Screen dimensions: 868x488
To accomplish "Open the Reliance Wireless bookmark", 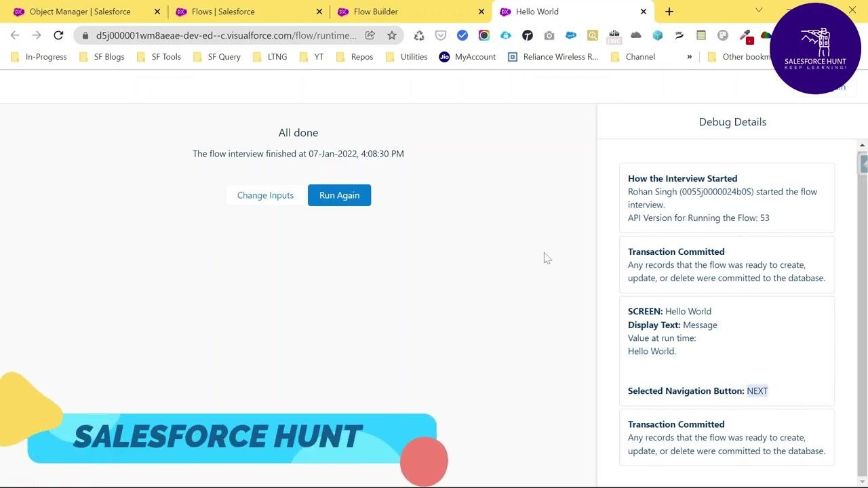I will [x=553, y=57].
